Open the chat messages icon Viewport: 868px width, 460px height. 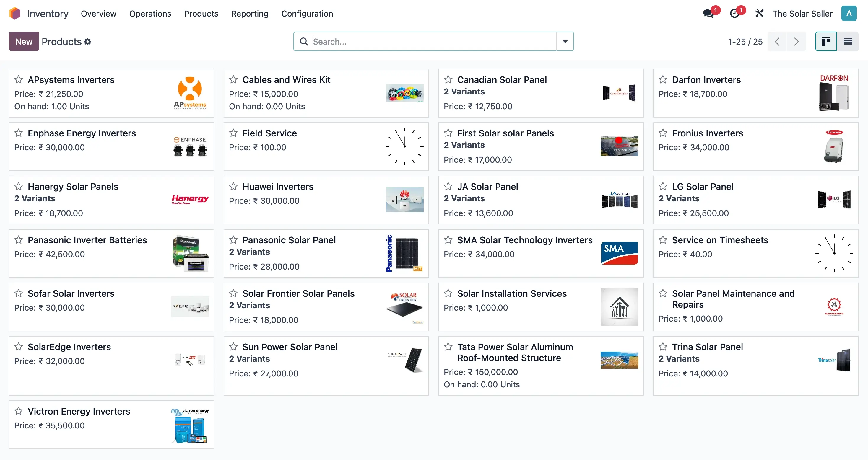(x=708, y=14)
